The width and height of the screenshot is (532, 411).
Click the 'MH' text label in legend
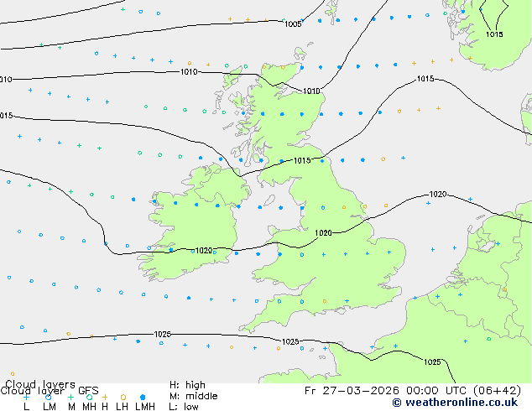point(89,407)
